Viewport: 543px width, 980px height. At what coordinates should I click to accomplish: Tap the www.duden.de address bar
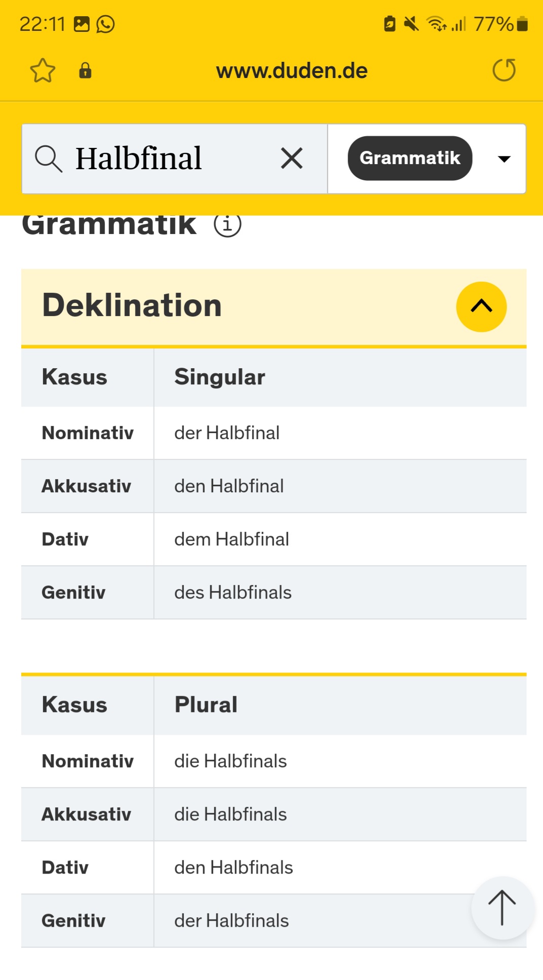click(x=292, y=70)
